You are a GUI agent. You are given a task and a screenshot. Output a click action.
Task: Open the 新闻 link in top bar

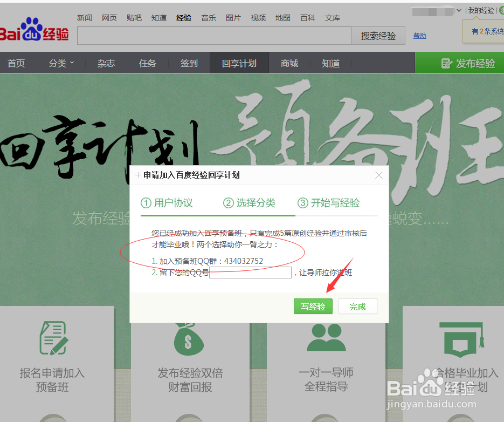[85, 18]
